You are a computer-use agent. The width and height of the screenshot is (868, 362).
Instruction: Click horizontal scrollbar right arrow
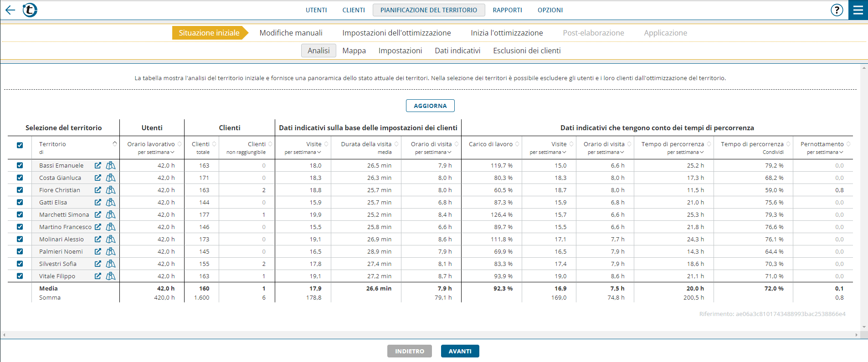(x=857, y=335)
